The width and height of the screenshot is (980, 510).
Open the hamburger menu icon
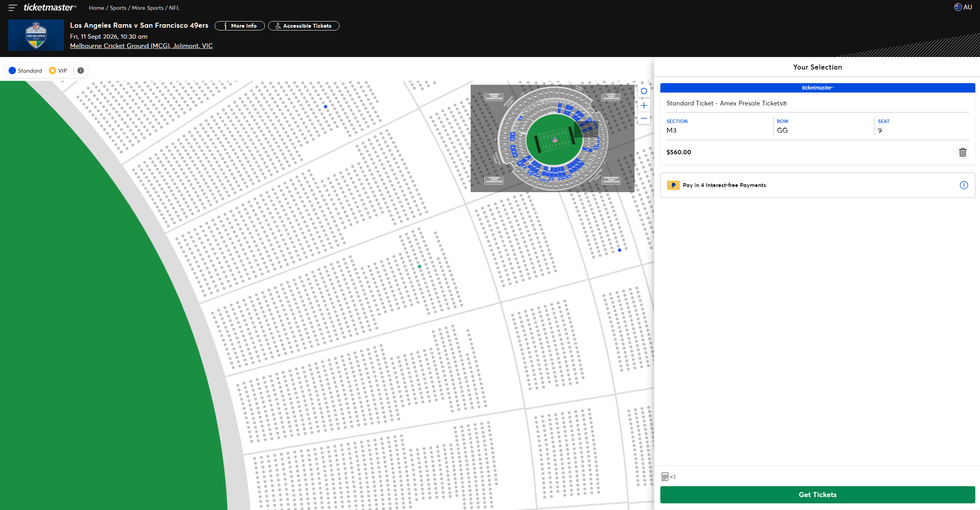12,8
